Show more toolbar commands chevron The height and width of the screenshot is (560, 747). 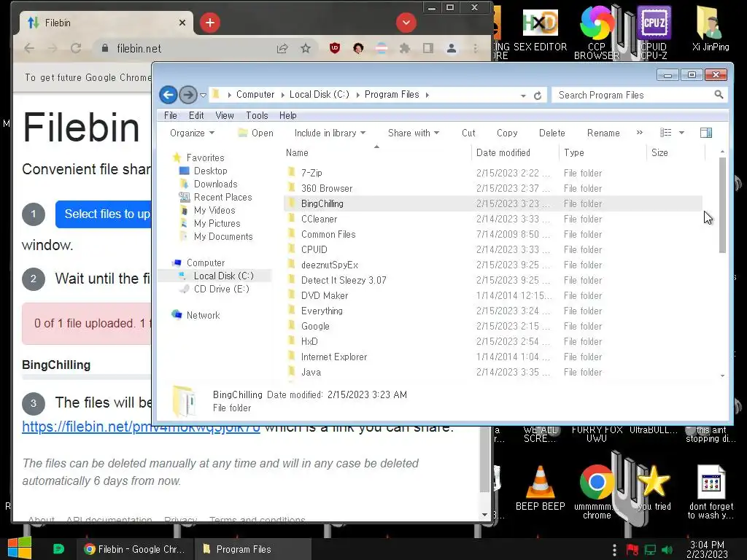tap(639, 133)
